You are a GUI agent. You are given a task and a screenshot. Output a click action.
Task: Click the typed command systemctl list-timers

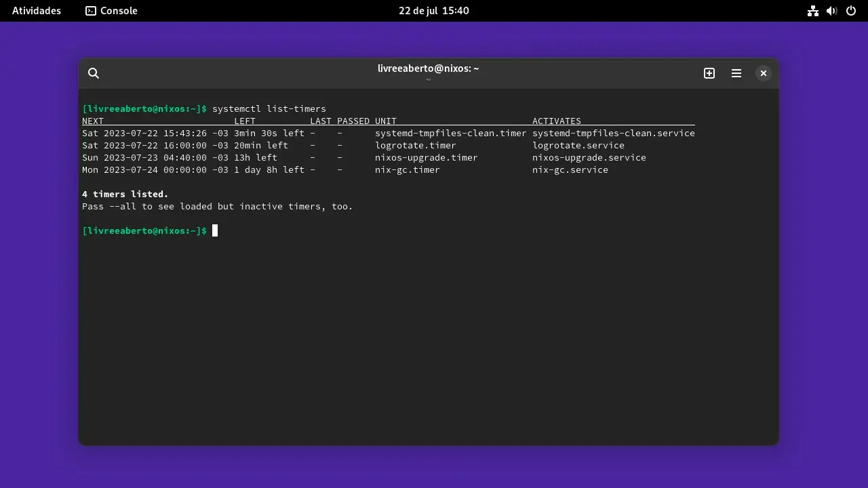click(x=269, y=109)
